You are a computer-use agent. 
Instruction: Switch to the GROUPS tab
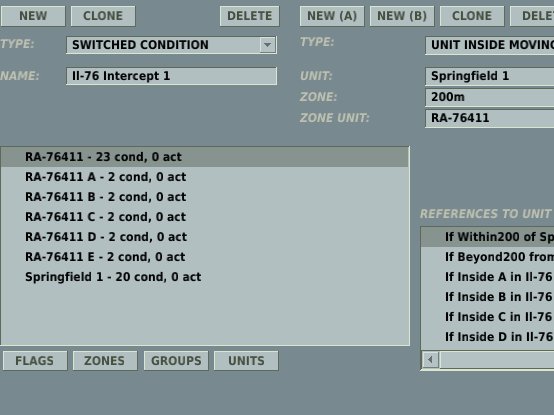pyautogui.click(x=176, y=361)
